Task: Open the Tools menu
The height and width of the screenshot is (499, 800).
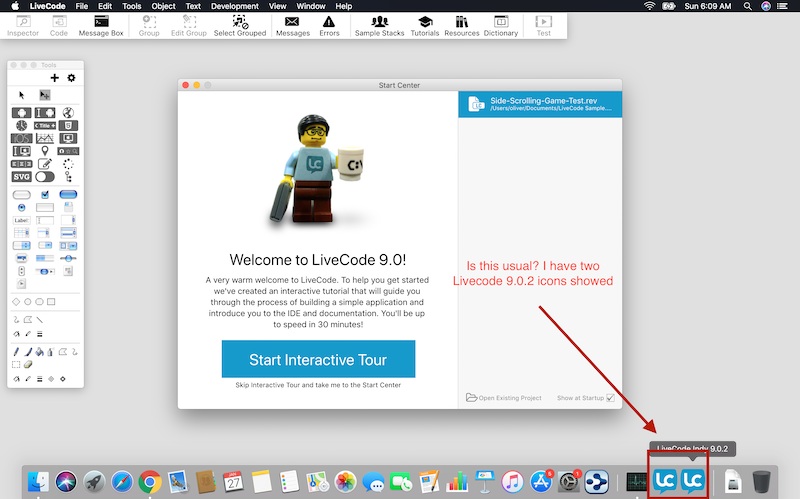Action: 132,6
